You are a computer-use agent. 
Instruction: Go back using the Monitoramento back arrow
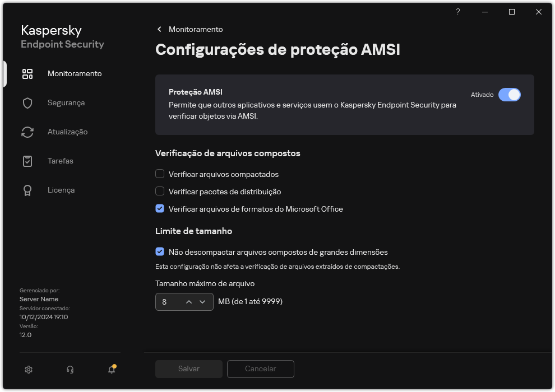click(x=159, y=29)
